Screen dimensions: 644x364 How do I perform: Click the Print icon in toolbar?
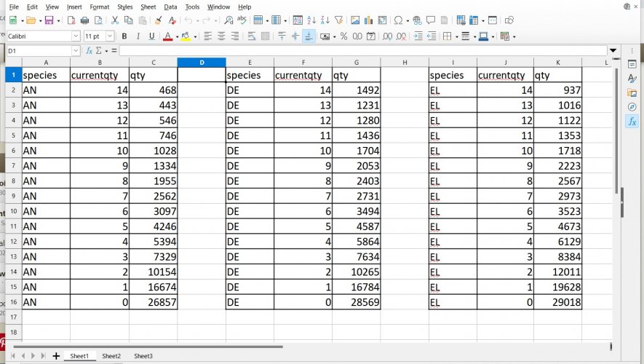pos(85,20)
